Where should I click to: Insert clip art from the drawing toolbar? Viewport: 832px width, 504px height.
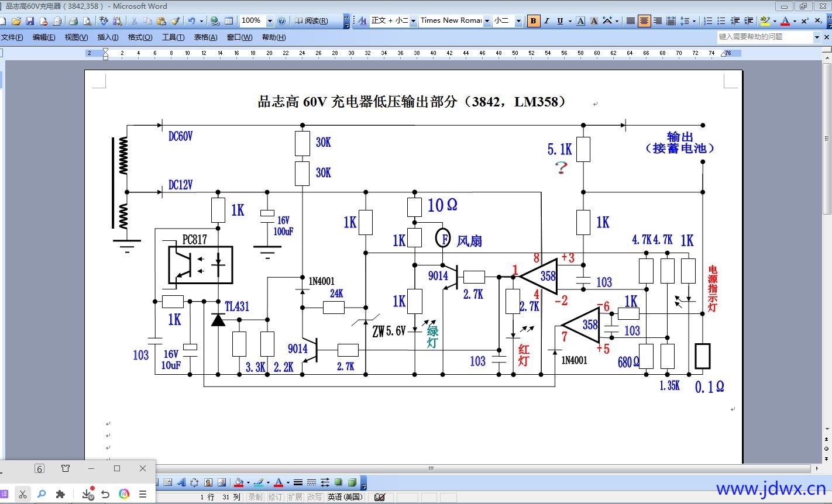point(208,482)
